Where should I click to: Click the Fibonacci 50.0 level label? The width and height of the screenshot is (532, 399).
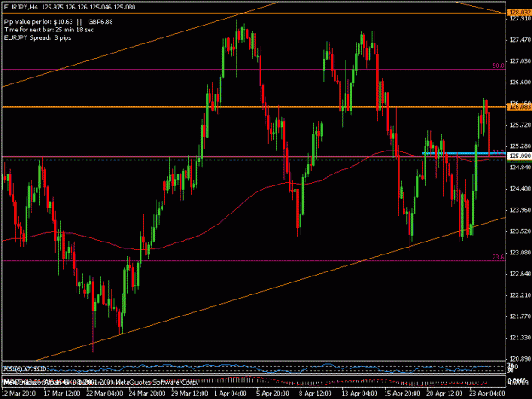(x=498, y=66)
